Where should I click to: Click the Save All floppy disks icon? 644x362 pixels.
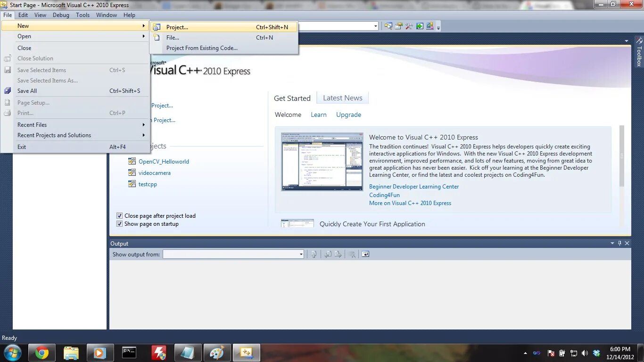click(8, 91)
